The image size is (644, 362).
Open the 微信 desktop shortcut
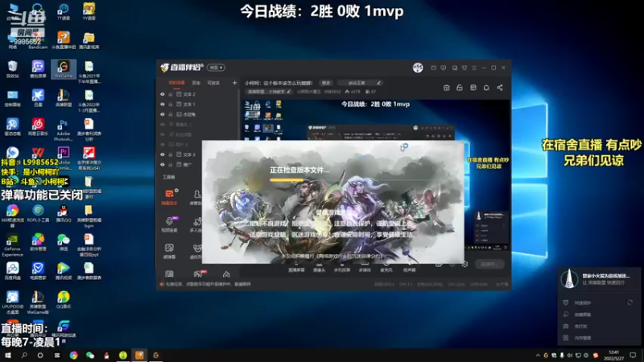click(64, 242)
